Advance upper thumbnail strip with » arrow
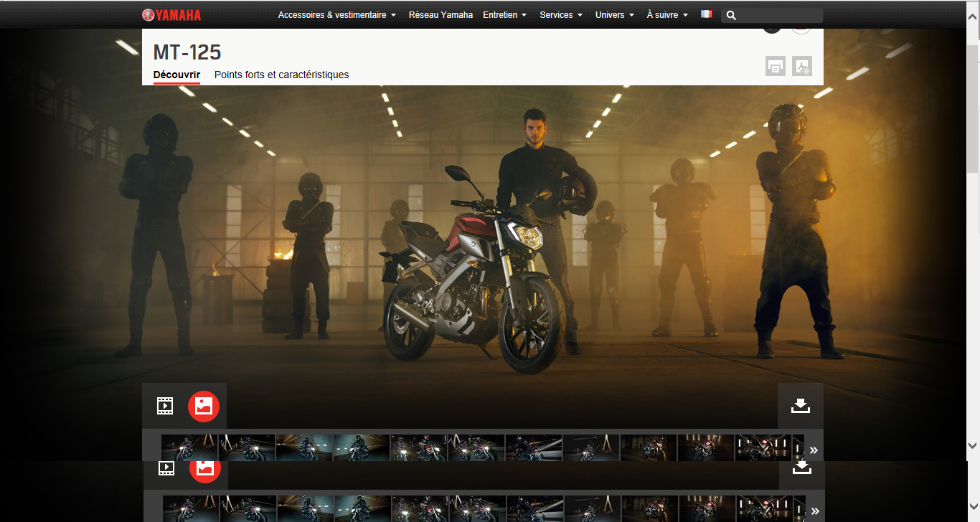The image size is (980, 522). pyautogui.click(x=814, y=450)
